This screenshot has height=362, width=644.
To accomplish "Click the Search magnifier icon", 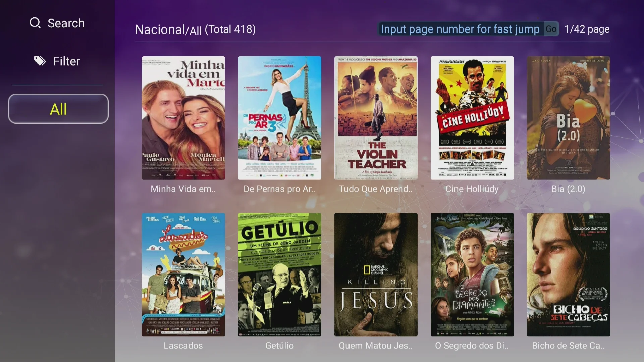I will (35, 23).
